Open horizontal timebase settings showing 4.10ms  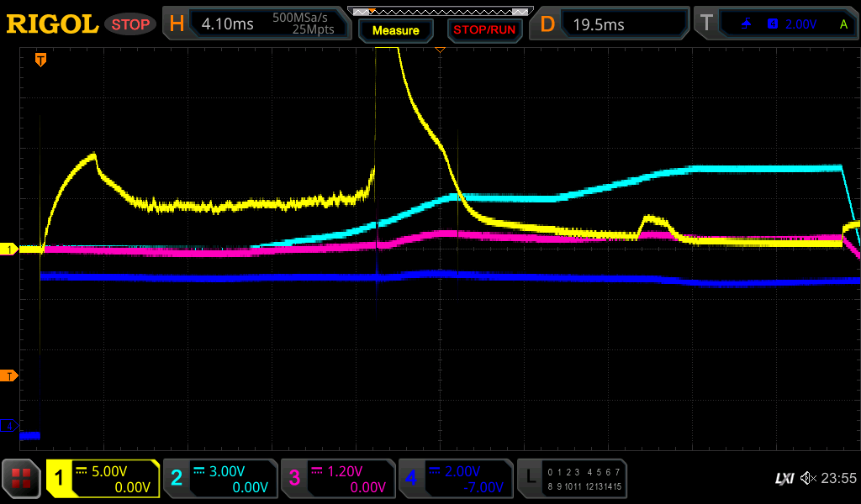click(256, 24)
